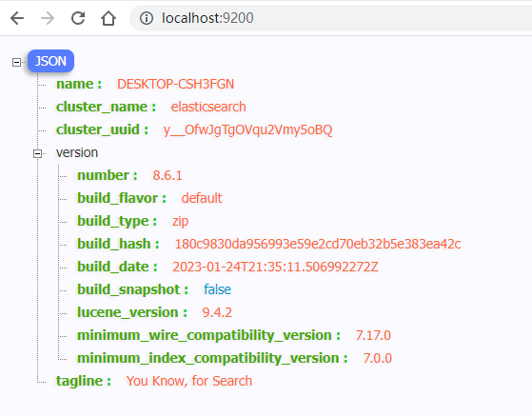Image resolution: width=532 pixels, height=417 pixels.
Task: Select the tagline key
Action: click(x=84, y=381)
